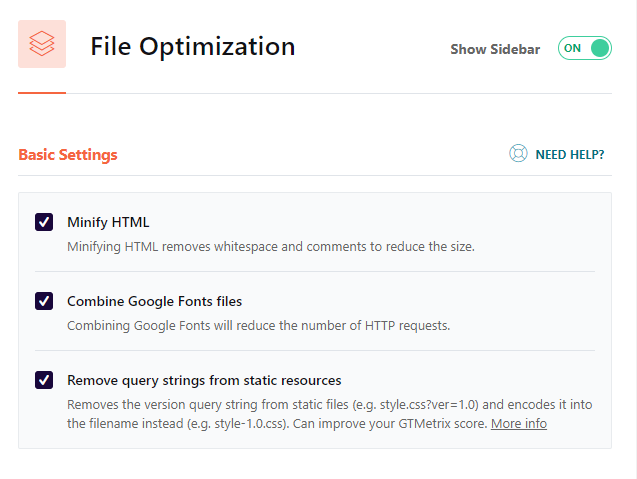The height and width of the screenshot is (479, 637).
Task: Click the File Optimization page heading
Action: click(193, 46)
